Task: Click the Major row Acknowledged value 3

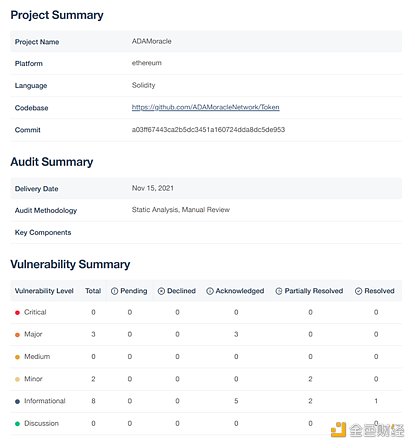Action: pyautogui.click(x=236, y=334)
